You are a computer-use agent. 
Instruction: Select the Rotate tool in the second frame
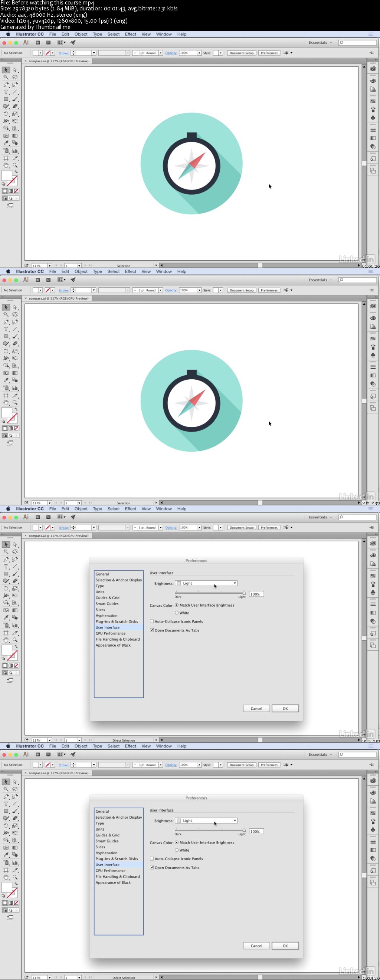click(x=6, y=351)
